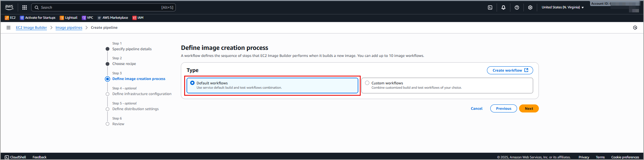644x160 pixels.
Task: Jump to Define distribution settings step
Action: 135,109
